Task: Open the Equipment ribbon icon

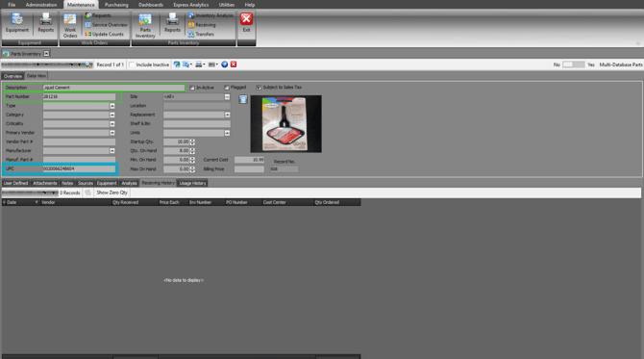Action: point(17,23)
